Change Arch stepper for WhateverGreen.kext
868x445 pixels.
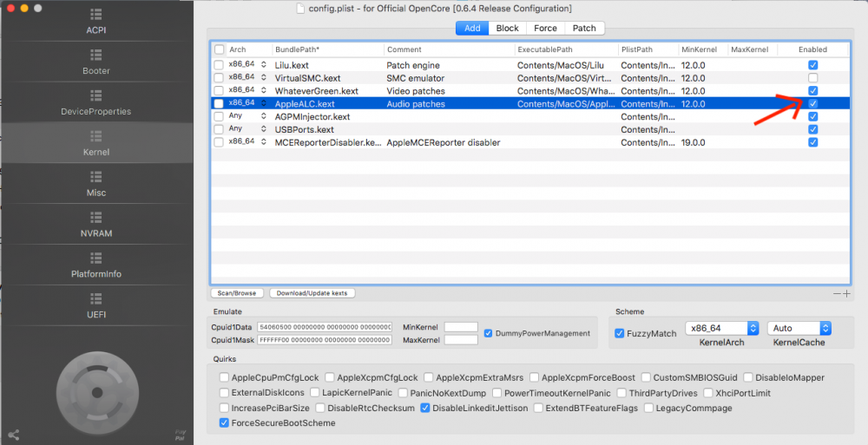point(264,90)
